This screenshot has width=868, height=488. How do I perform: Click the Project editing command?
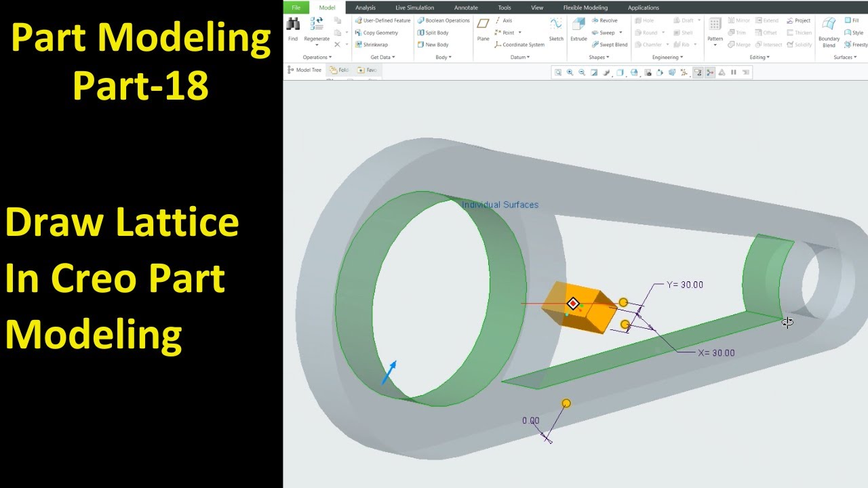tap(799, 20)
